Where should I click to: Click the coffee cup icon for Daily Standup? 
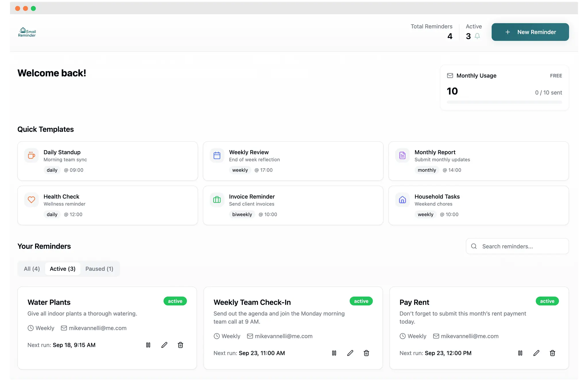31,155
